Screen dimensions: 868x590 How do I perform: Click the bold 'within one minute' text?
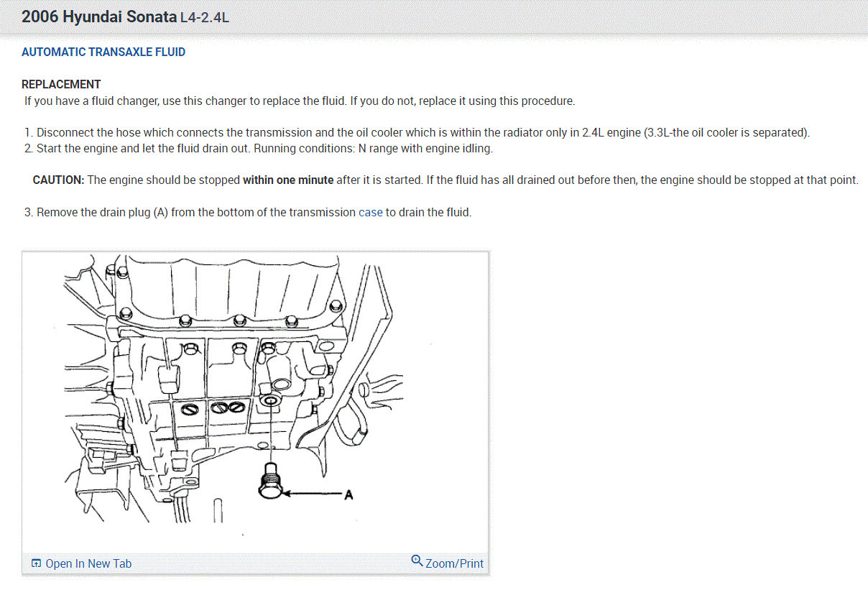click(288, 180)
